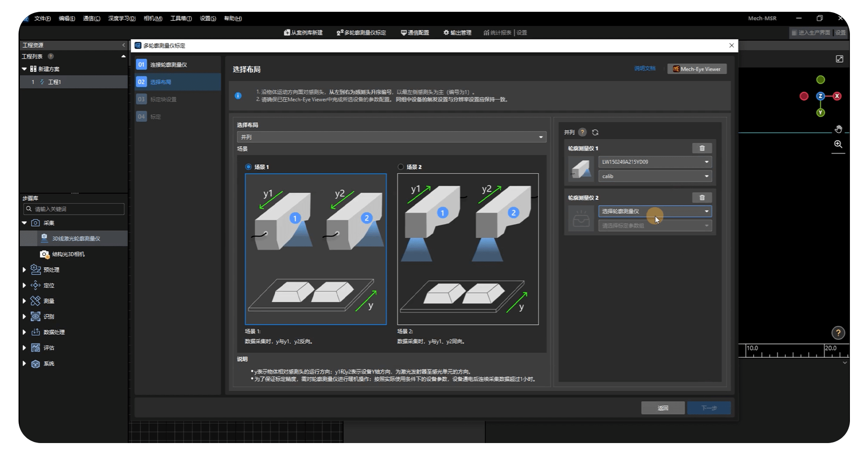Viewport: 868px width, 453px height.
Task: Open the calib parameter group dropdown
Action: [655, 176]
